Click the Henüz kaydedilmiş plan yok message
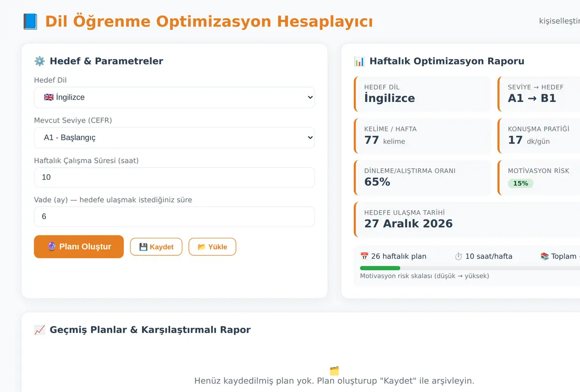This screenshot has width=580, height=392. click(x=334, y=381)
